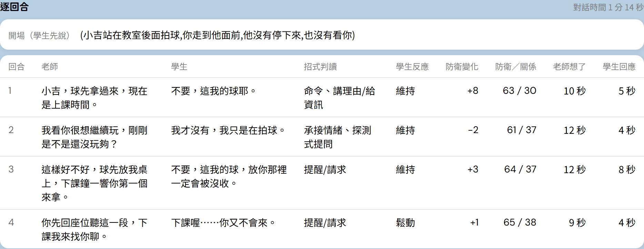Viewport: 644px width, 249px height.
Task: Click 4 秒 response time in round 4
Action: click(x=627, y=222)
